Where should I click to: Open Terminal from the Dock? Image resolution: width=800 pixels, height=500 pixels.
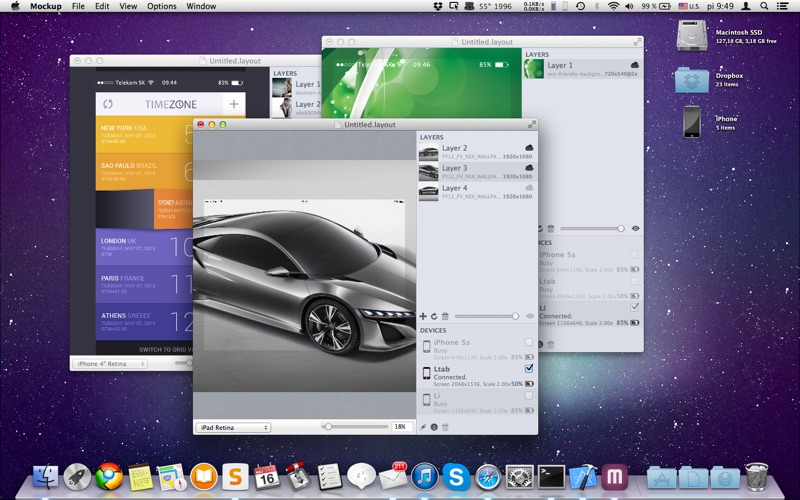pos(551,477)
